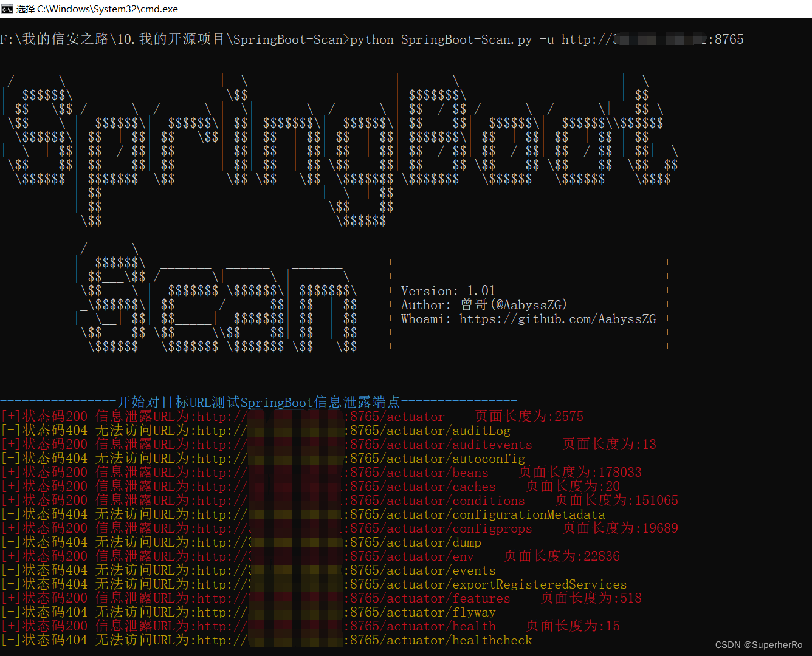Click the cmd.exe icon in title bar

(x=7, y=9)
